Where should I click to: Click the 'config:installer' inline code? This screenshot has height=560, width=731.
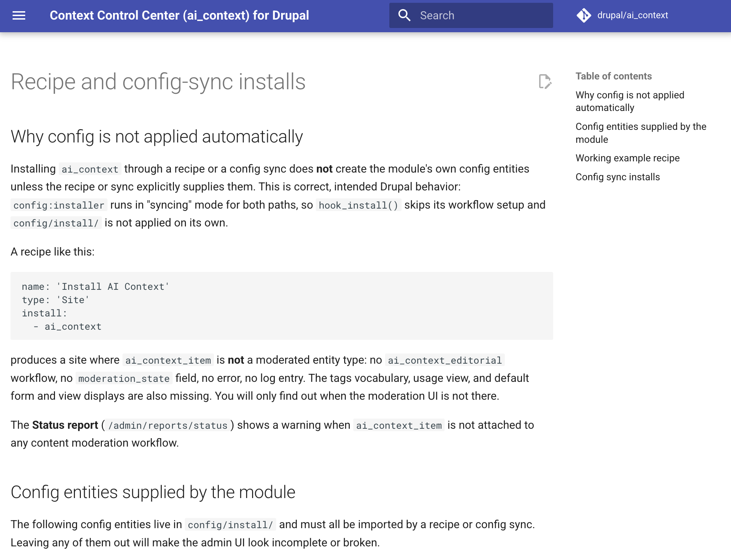click(x=59, y=205)
